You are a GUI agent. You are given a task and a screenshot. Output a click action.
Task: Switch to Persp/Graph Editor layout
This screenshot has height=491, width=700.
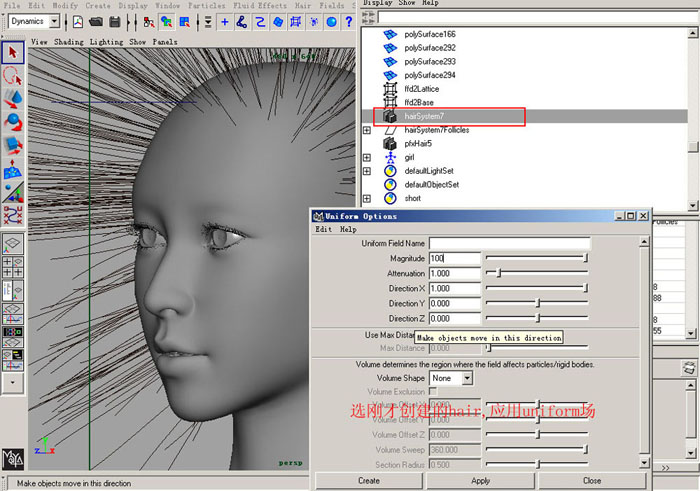(x=12, y=314)
